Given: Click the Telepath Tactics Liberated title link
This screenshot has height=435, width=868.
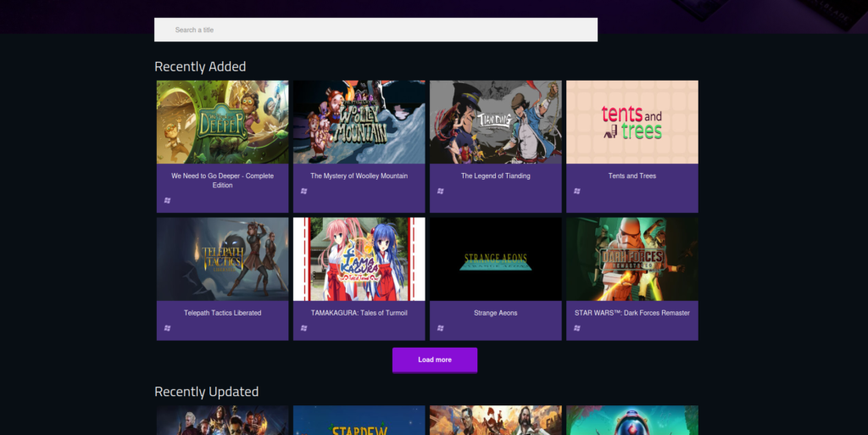Looking at the screenshot, I should point(223,313).
